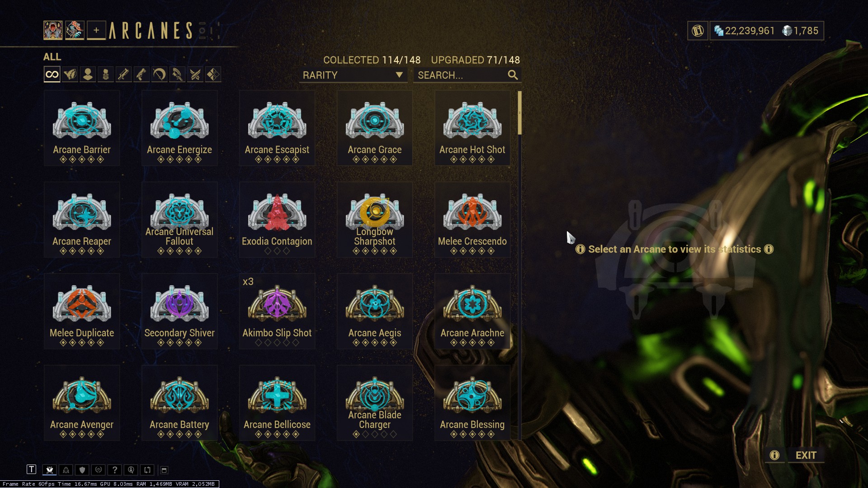
Task: Click the arcane list scrollbar handle
Action: 520,113
